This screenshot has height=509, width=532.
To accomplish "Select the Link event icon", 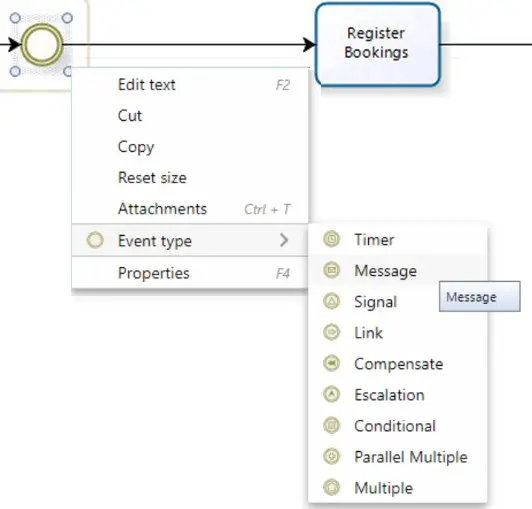I will click(x=331, y=332).
